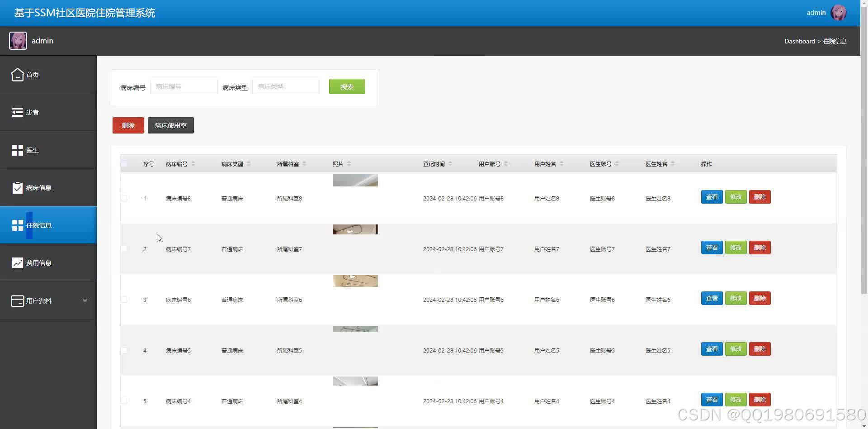This screenshot has width=868, height=429.
Task: Sort by 医生账号 column arrows
Action: click(617, 163)
